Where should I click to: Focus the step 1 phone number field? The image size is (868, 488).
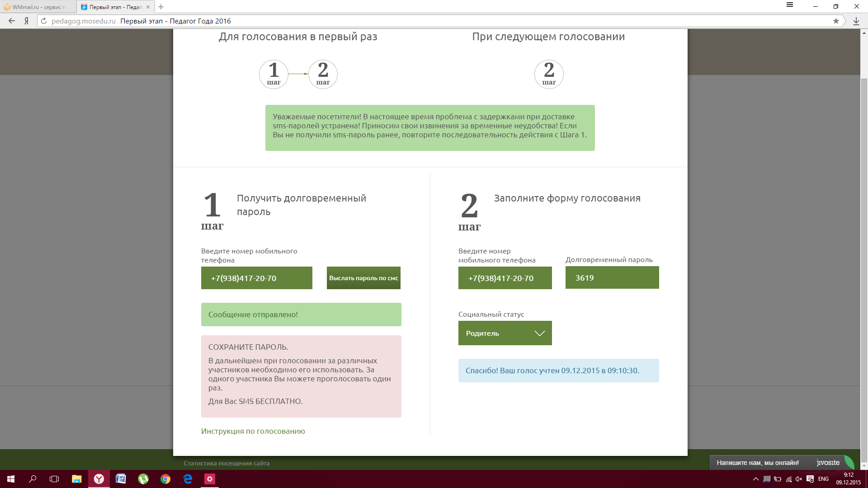click(257, 278)
